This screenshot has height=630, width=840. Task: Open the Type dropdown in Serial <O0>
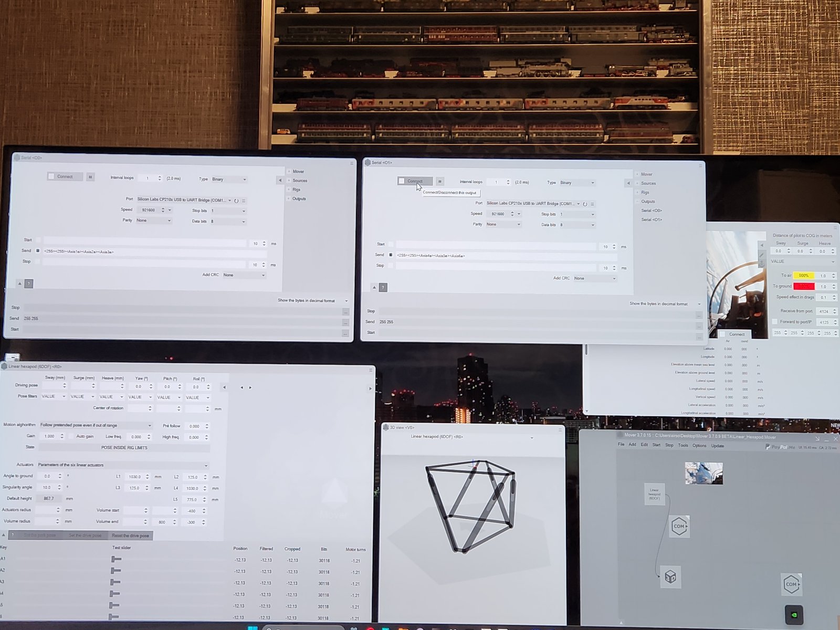click(x=229, y=180)
